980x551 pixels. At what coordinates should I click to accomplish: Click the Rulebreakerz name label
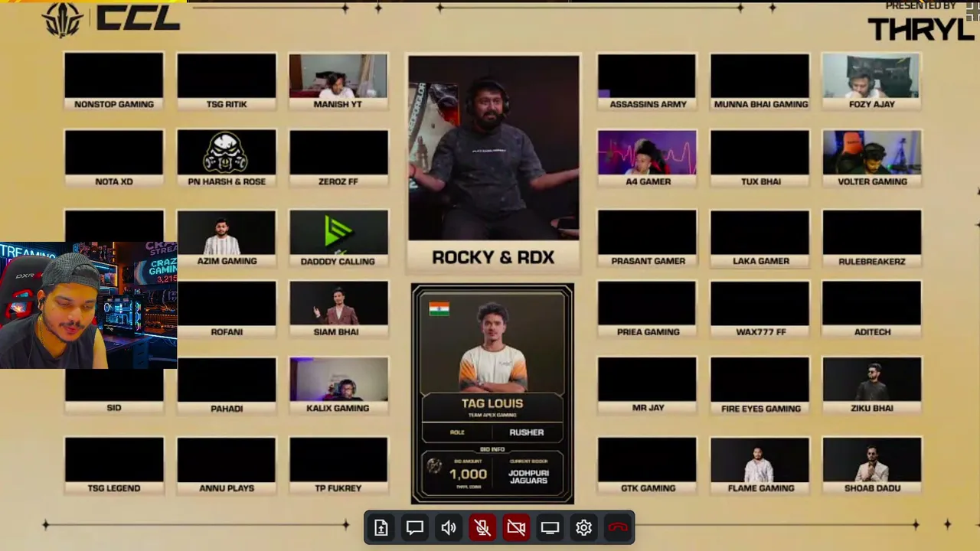click(x=872, y=261)
